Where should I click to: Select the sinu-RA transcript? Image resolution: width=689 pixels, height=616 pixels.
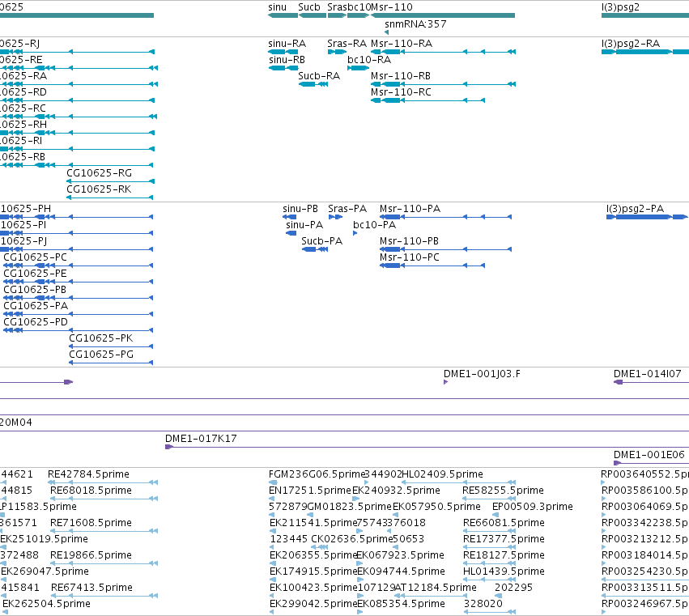(283, 52)
